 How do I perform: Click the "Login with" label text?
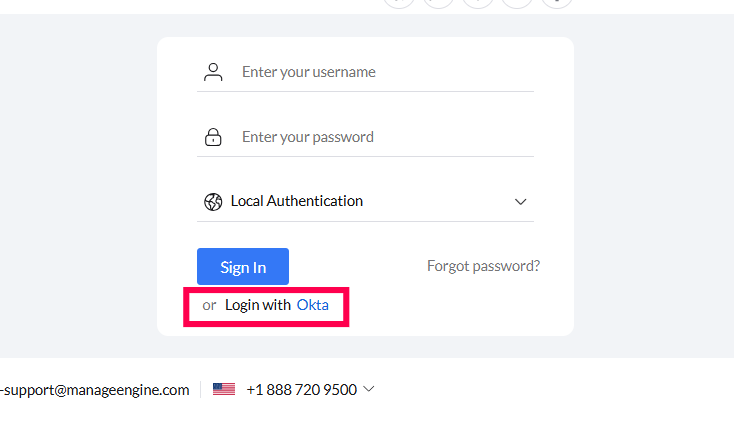[x=258, y=305]
